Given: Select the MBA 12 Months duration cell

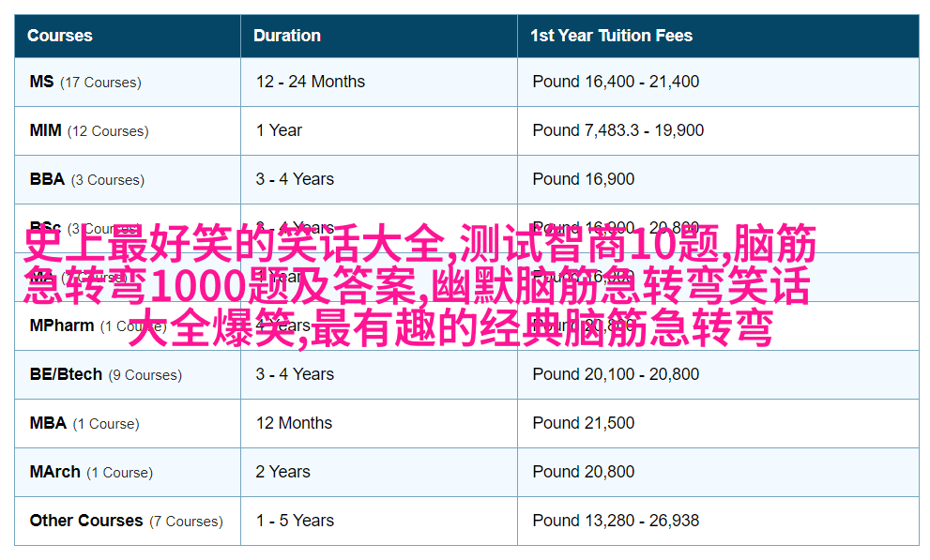Looking at the screenshot, I should click(294, 423).
